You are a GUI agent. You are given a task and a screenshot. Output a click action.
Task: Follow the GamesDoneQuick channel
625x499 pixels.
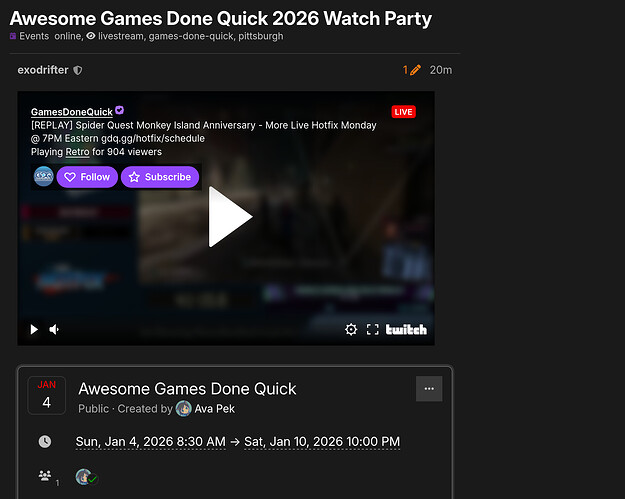click(x=87, y=177)
